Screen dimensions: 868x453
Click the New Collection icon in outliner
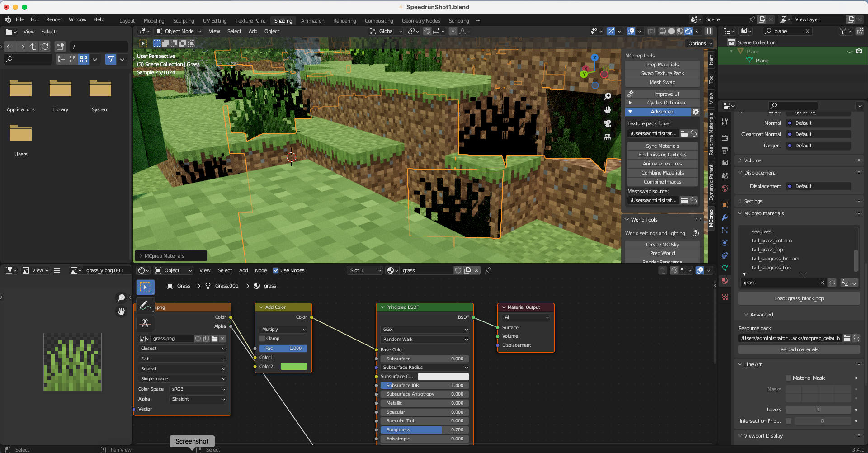[860, 31]
